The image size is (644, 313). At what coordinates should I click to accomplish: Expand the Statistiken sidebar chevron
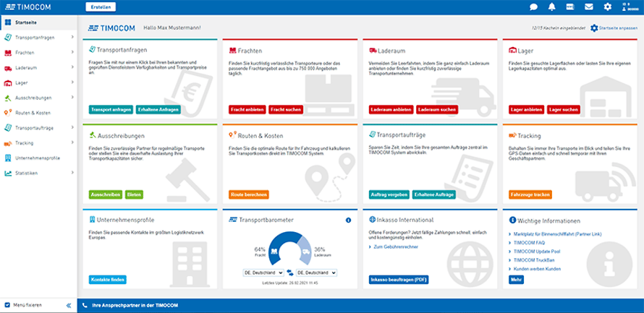(72, 173)
